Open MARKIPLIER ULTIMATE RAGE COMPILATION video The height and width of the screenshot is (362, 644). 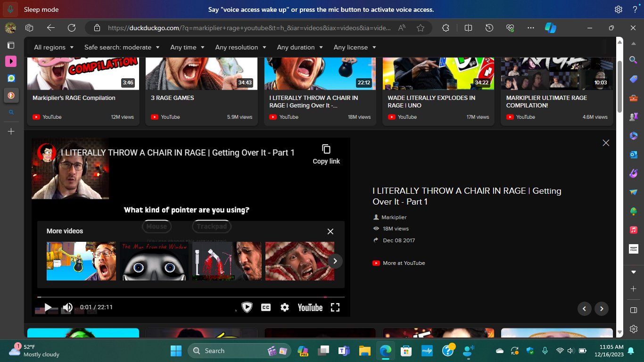557,91
